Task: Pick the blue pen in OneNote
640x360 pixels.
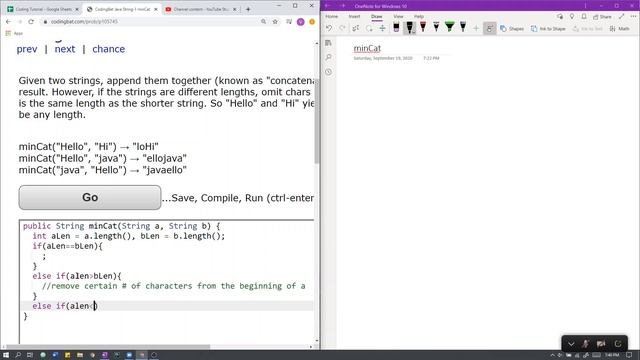Action: (x=463, y=27)
